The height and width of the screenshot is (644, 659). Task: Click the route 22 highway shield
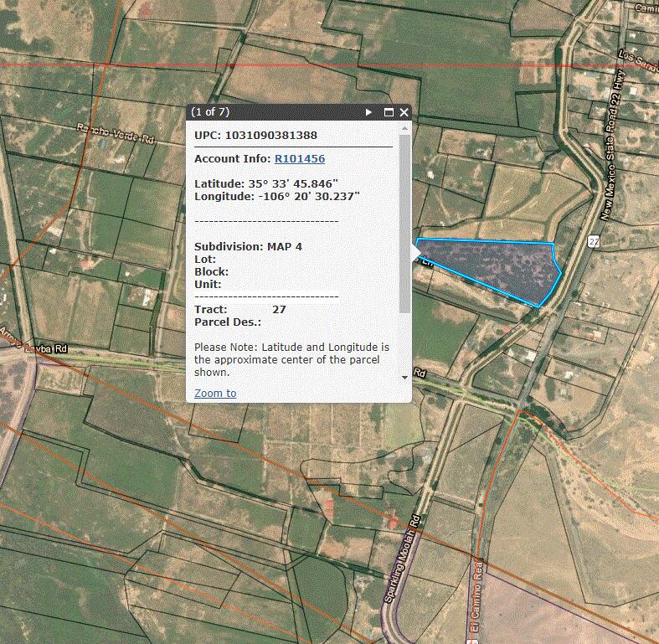coord(594,242)
